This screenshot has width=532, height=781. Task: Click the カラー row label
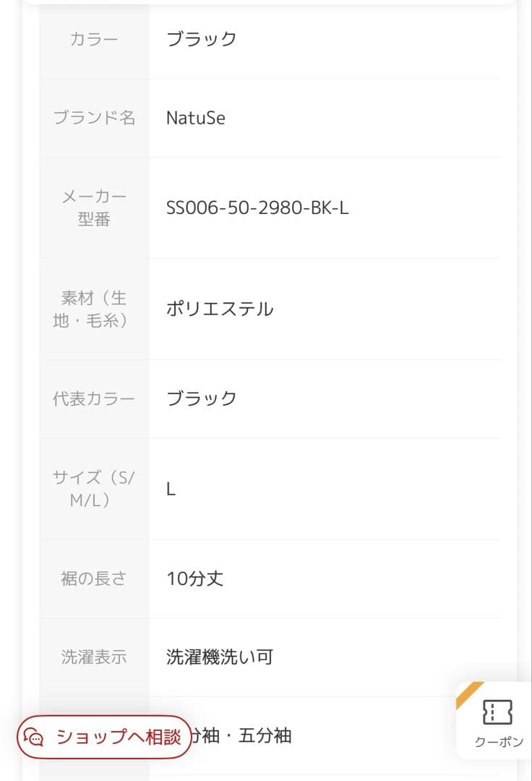(94, 39)
